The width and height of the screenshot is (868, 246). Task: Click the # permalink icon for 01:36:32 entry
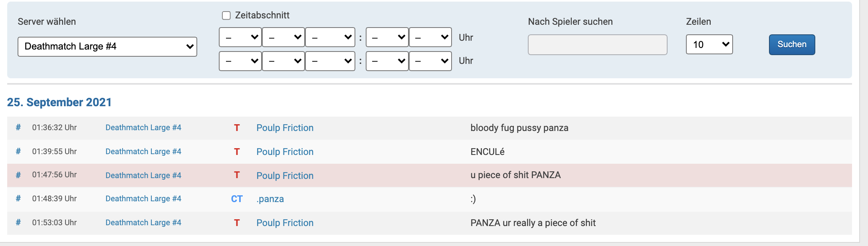18,127
